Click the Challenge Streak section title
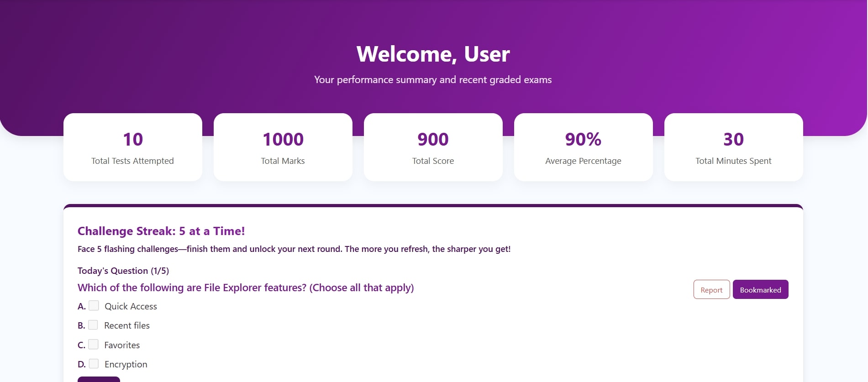 161,231
